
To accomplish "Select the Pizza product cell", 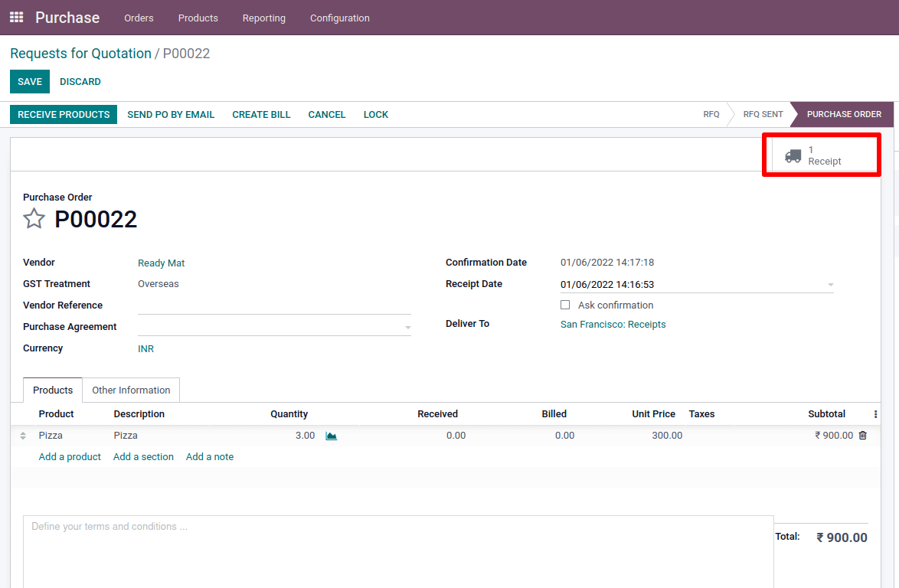I will point(51,436).
